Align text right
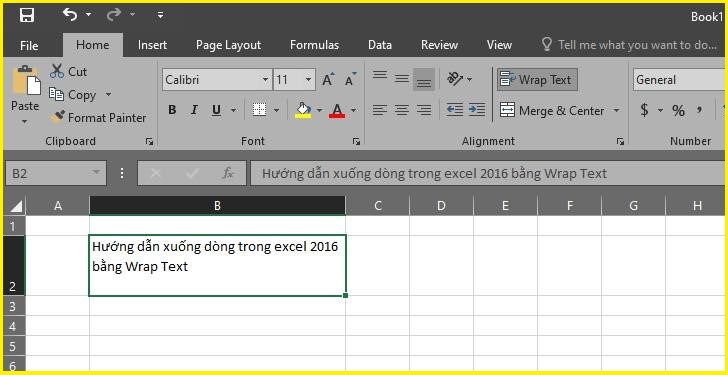Image resolution: width=728 pixels, height=375 pixels. click(x=423, y=110)
